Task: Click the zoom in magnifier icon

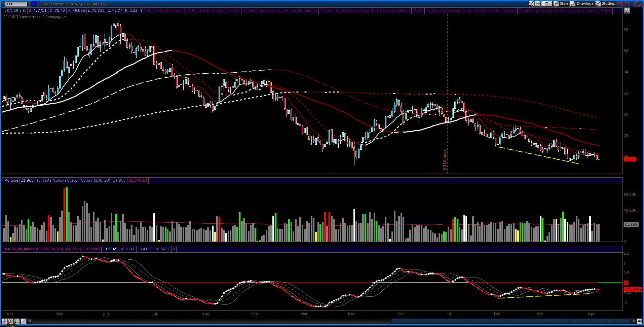Action: [x=10, y=321]
